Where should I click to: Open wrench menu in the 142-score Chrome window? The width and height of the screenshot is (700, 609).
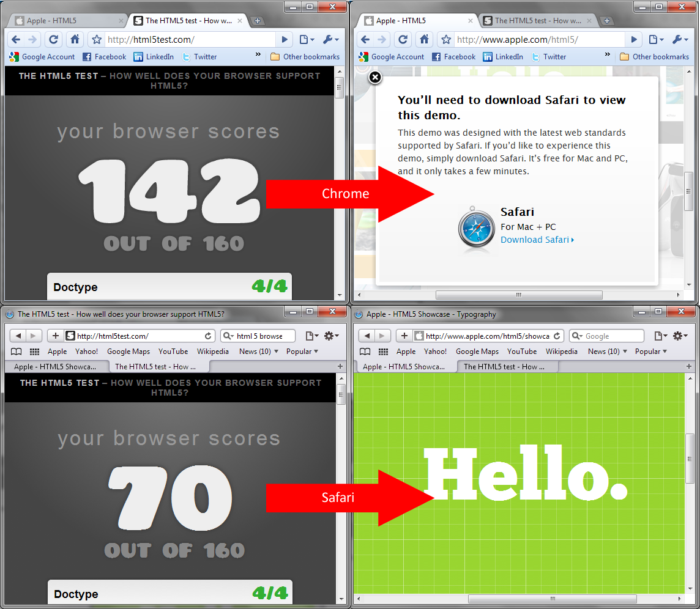point(331,40)
